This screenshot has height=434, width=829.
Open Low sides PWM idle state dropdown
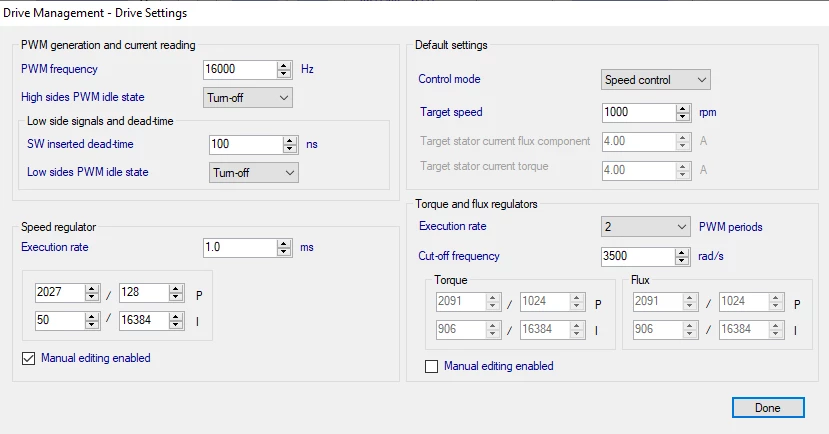254,173
